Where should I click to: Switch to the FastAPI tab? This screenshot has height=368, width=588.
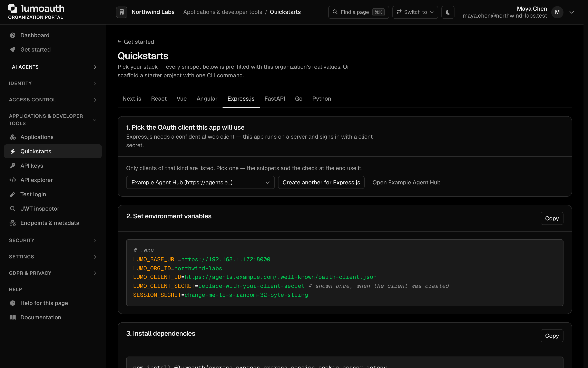(275, 99)
